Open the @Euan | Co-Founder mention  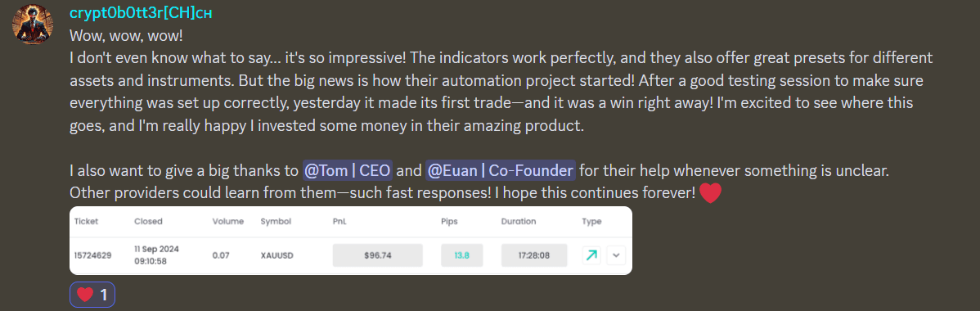point(500,169)
